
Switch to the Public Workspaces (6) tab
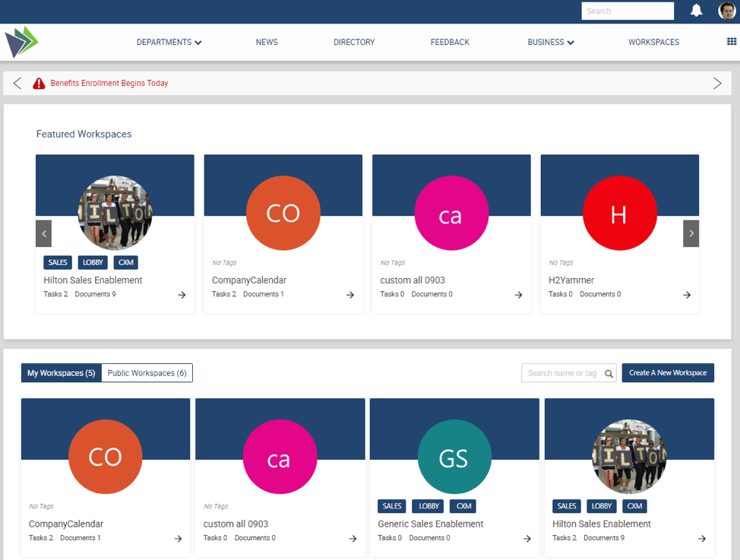[147, 373]
